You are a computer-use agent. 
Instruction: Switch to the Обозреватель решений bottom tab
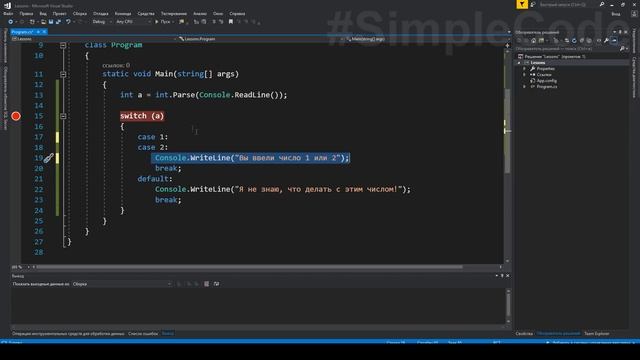click(558, 334)
